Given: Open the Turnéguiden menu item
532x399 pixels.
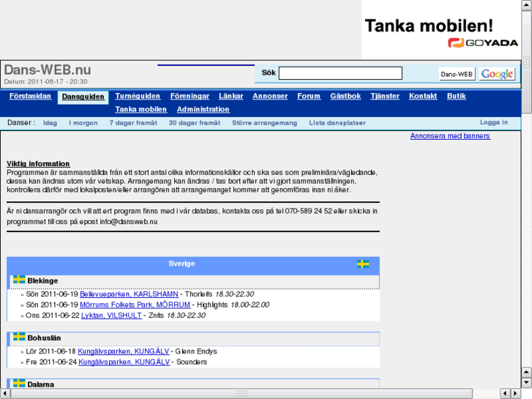Looking at the screenshot, I should click(x=138, y=96).
